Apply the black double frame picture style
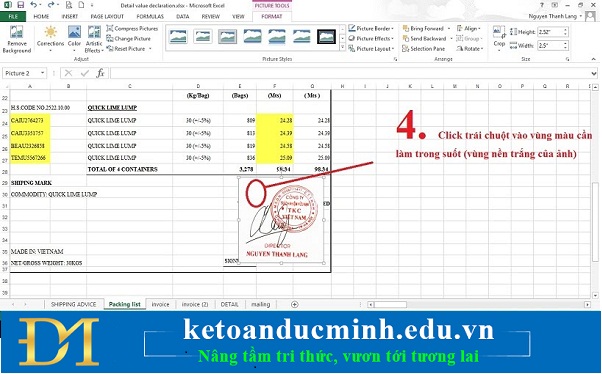602x374 pixels. coord(326,36)
